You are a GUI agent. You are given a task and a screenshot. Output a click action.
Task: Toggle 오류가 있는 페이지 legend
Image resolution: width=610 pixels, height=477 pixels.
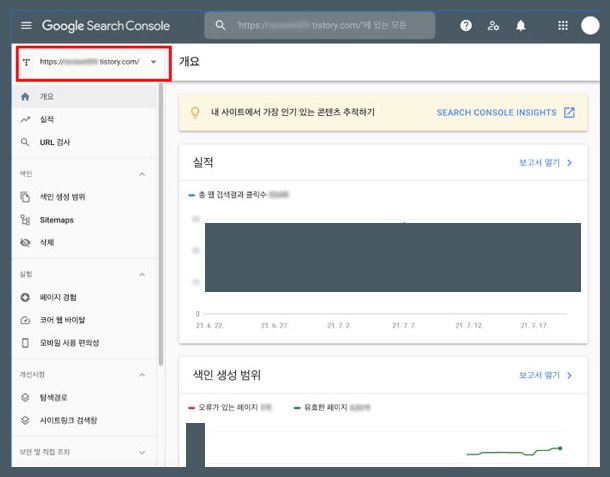pos(230,407)
